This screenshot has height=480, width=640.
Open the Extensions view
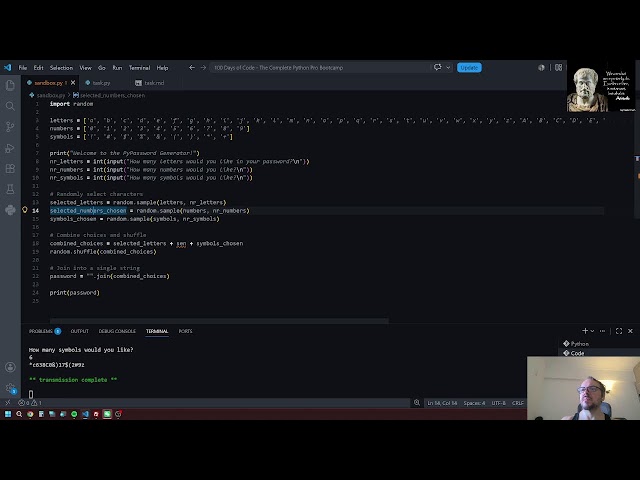point(10,169)
